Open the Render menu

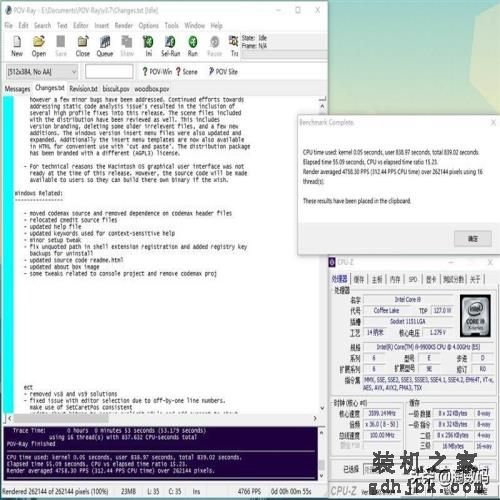pos(124,25)
